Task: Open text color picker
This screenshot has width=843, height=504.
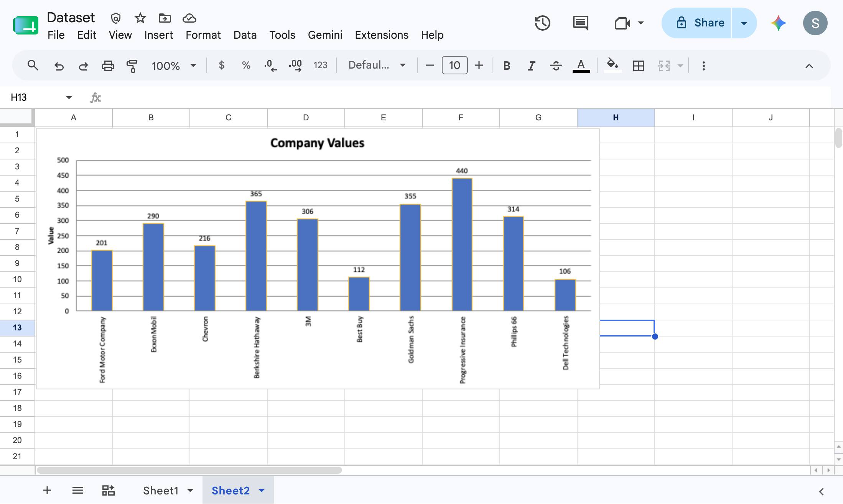Action: click(x=581, y=66)
